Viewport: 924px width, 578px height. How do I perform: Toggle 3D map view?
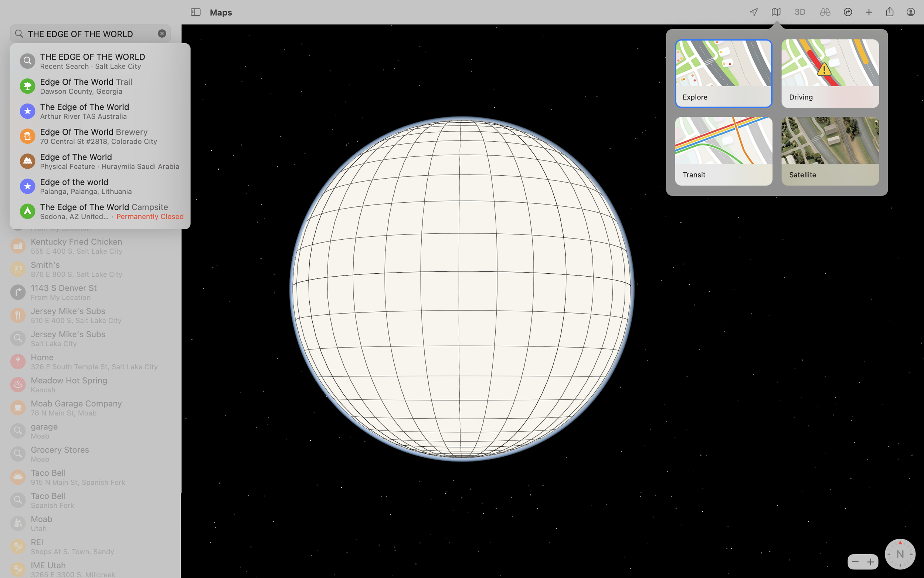(x=800, y=12)
